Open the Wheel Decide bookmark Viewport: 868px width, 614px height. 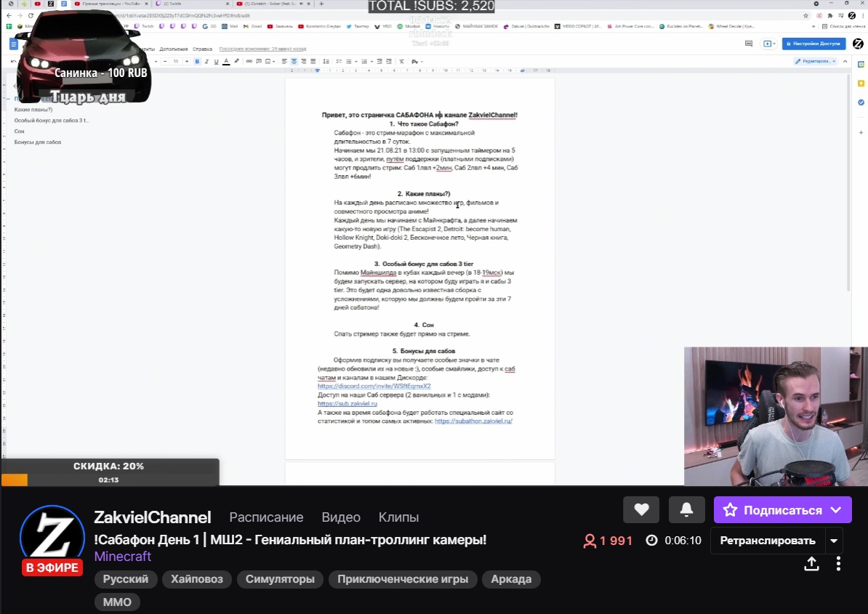tap(732, 26)
